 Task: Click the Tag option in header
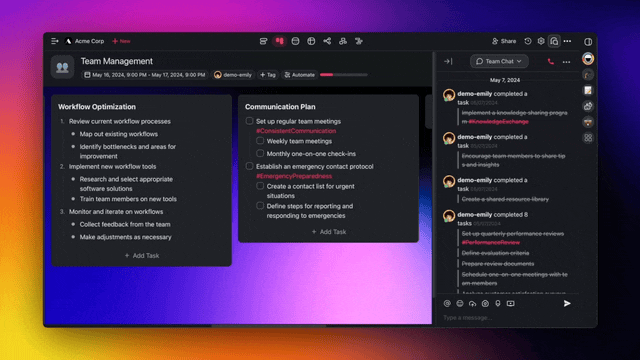tap(268, 75)
